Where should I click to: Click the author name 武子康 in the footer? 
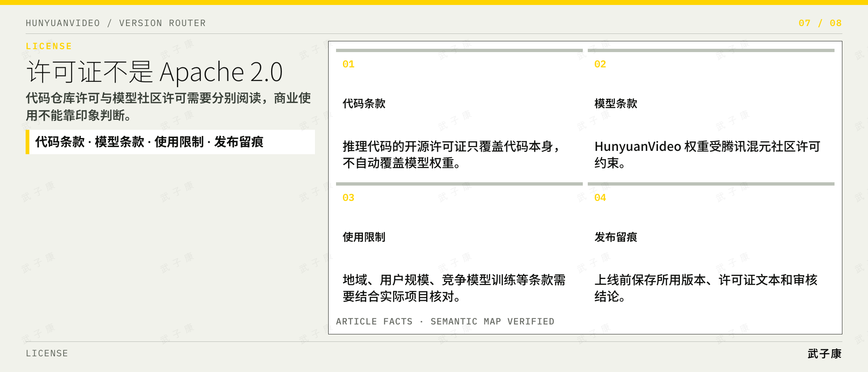[x=825, y=354]
